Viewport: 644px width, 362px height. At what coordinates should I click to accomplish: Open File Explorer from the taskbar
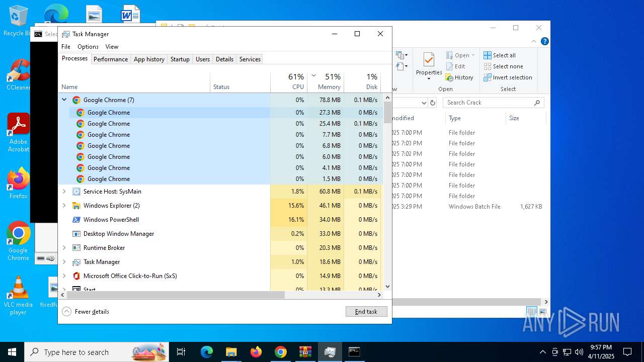point(231,352)
